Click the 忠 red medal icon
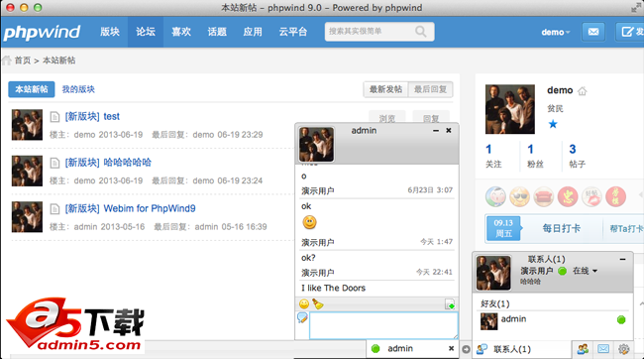 click(x=568, y=196)
